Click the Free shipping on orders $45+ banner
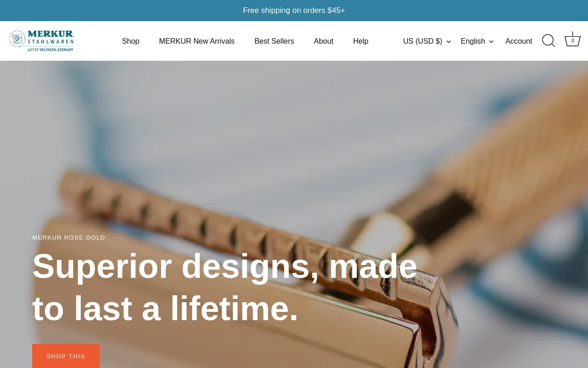588x368 pixels. pos(294,11)
